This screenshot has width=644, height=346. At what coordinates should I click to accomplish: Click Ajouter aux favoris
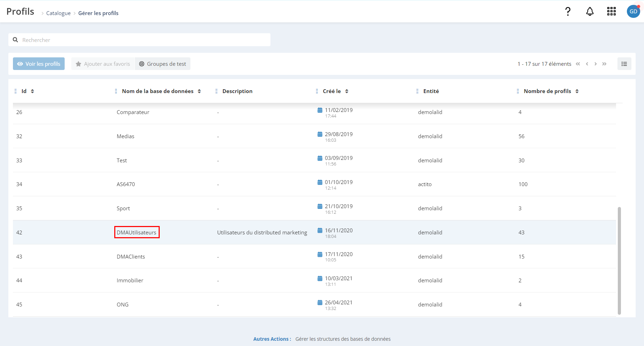click(x=103, y=64)
